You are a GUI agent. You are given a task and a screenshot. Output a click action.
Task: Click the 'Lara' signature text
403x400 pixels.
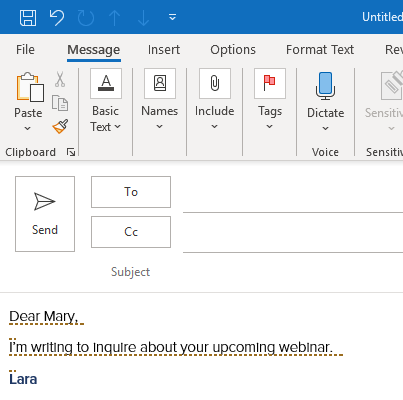point(23,379)
